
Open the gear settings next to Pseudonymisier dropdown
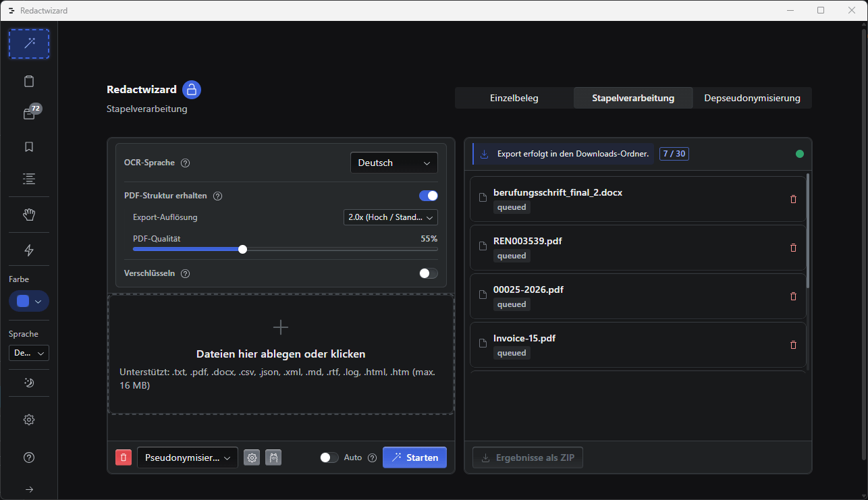(252, 457)
